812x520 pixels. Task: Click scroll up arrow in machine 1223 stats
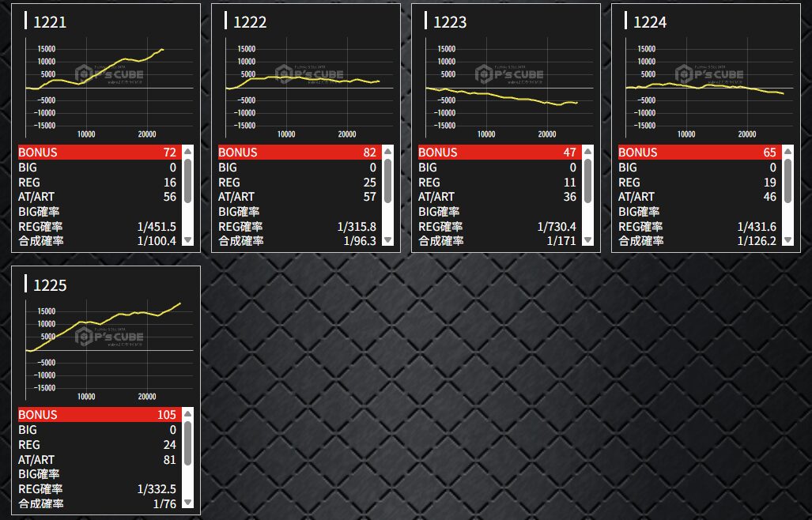click(587, 151)
